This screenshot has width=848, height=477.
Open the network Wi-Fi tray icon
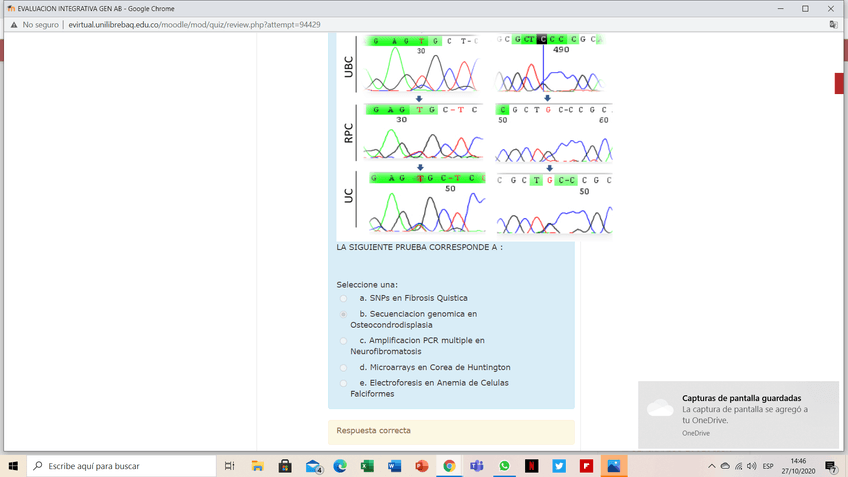[739, 466]
